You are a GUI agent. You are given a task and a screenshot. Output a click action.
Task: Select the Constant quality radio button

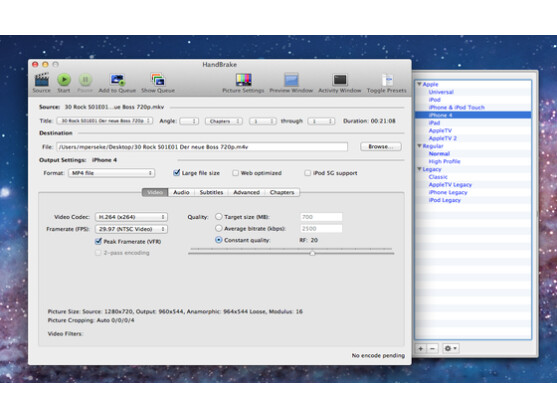coord(219,240)
